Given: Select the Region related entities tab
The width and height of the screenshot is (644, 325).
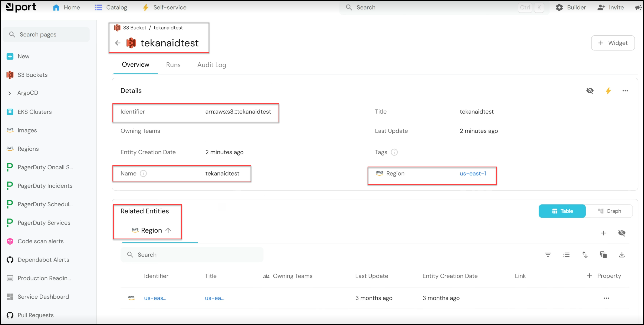Looking at the screenshot, I should (x=151, y=230).
